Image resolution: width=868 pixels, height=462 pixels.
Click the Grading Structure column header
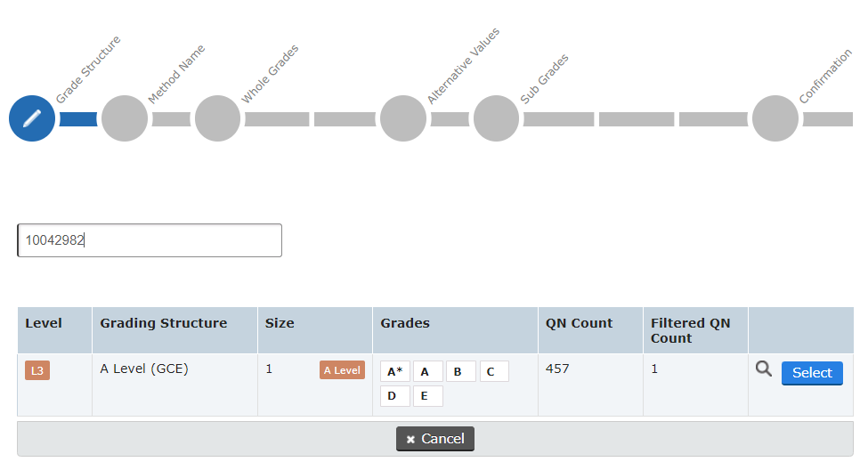pyautogui.click(x=164, y=323)
